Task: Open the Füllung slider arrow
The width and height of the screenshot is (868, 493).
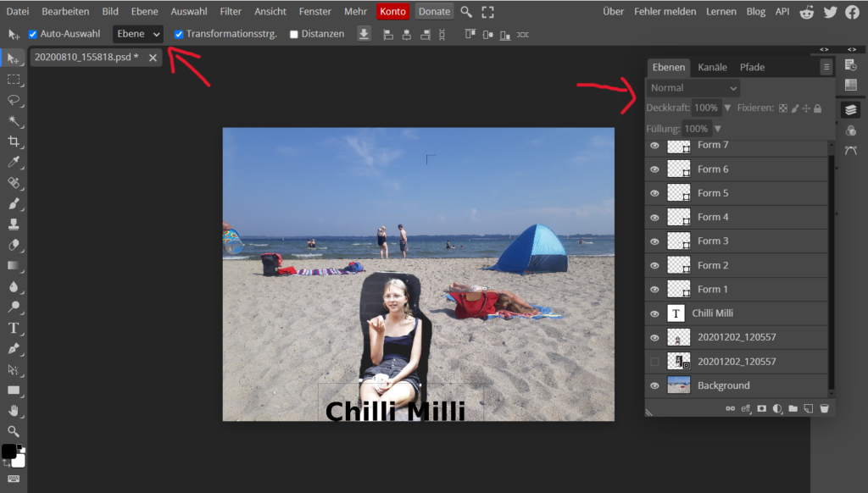Action: point(717,129)
